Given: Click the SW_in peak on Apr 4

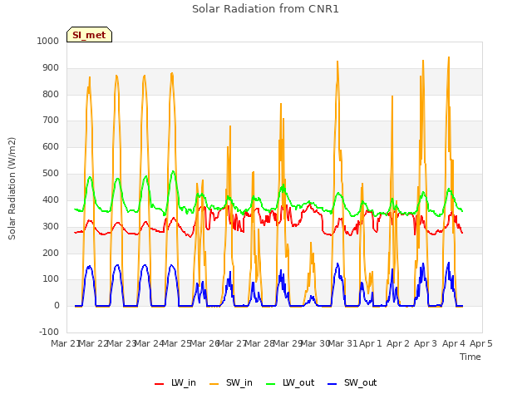Looking at the screenshot, I should pos(449,57).
